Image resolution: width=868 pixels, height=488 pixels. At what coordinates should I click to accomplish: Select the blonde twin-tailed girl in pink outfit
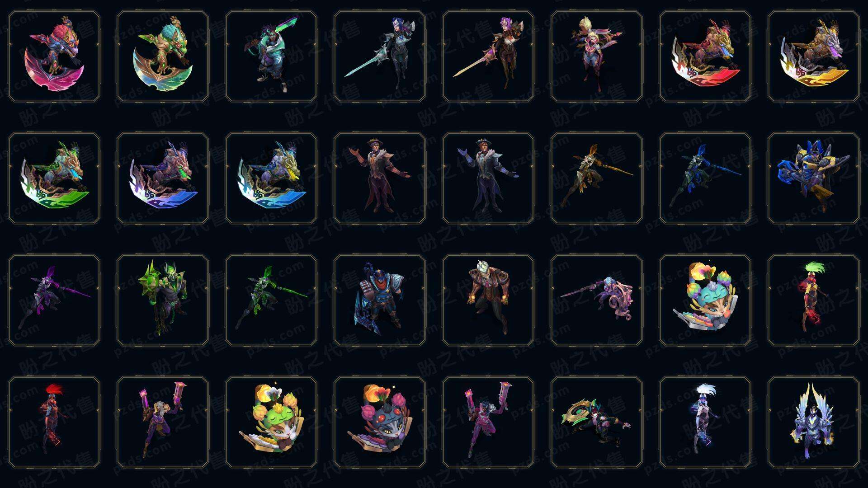click(597, 56)
